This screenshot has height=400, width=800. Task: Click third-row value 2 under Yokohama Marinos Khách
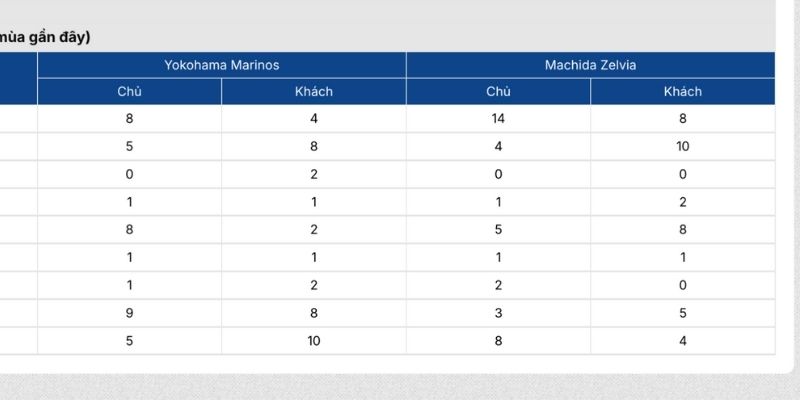coord(314,174)
